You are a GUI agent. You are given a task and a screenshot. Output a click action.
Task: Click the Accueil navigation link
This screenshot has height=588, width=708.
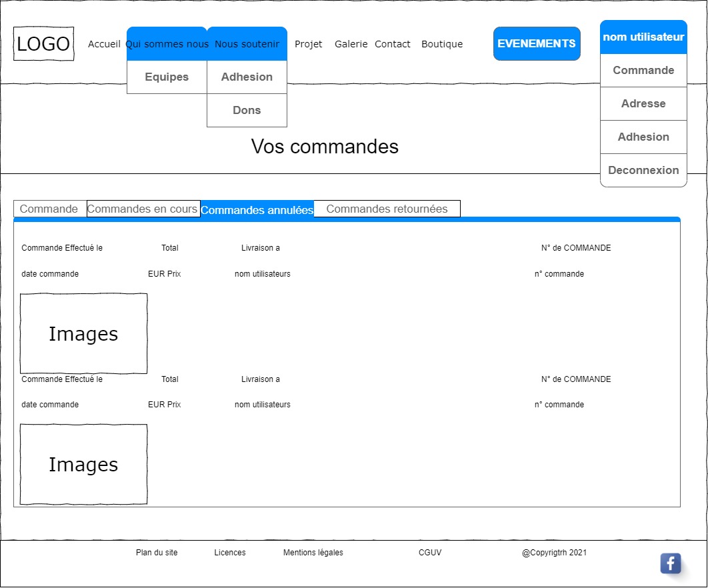(104, 44)
